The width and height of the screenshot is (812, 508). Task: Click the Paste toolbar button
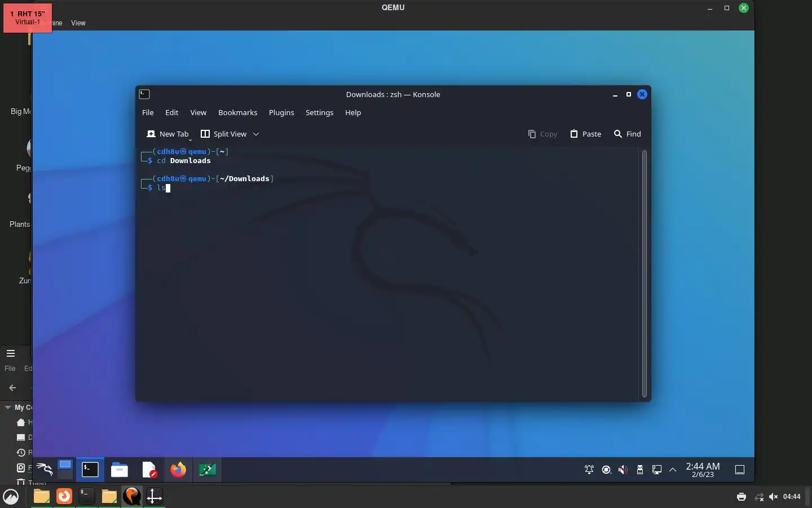tap(586, 134)
